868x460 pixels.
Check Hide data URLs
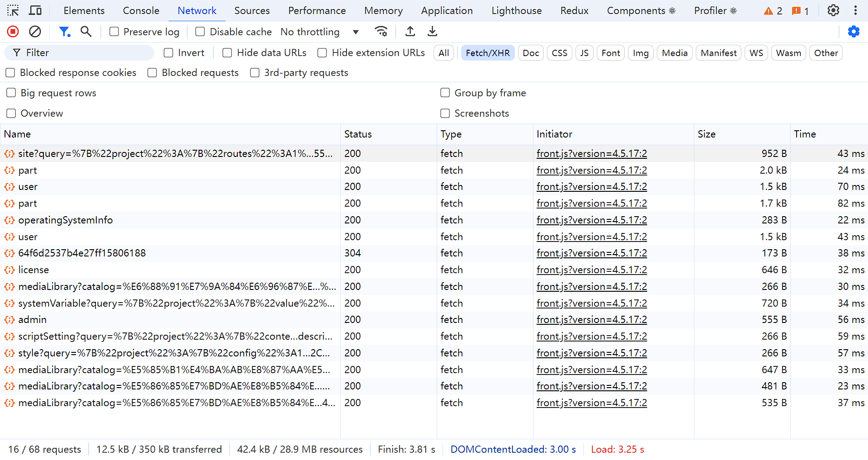point(227,53)
